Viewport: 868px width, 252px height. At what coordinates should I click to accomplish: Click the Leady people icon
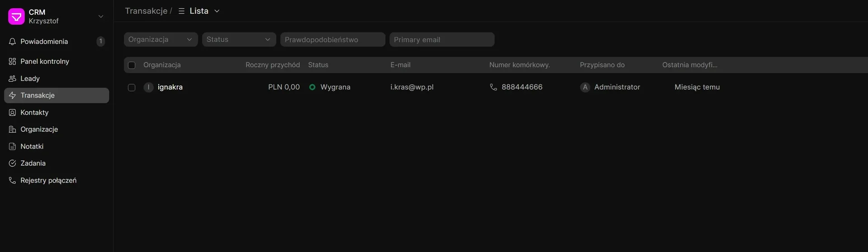pos(12,79)
